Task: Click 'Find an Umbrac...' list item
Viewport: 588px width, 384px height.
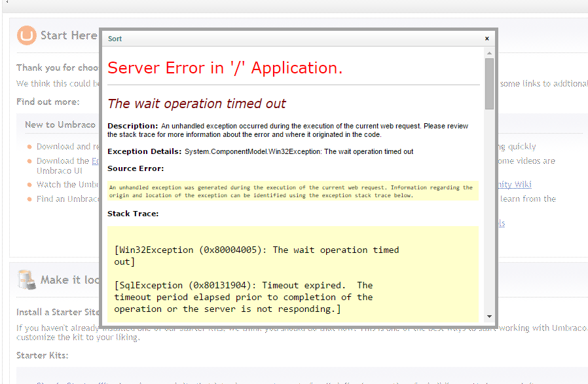Action: click(x=67, y=199)
